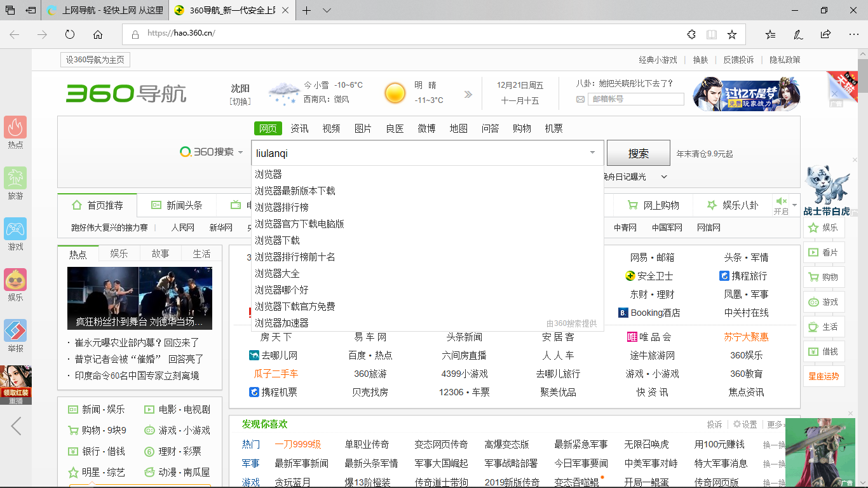Click the snowy weather icon
The width and height of the screenshot is (868, 488).
(x=283, y=93)
